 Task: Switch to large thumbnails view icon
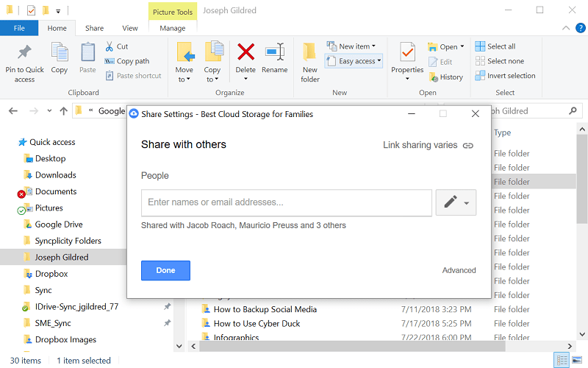[577, 361]
